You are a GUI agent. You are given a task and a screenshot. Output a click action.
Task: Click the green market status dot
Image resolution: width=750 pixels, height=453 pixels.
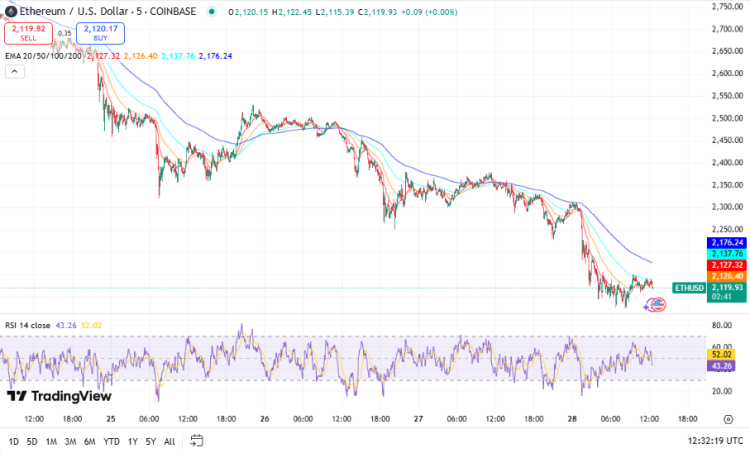pyautogui.click(x=211, y=12)
